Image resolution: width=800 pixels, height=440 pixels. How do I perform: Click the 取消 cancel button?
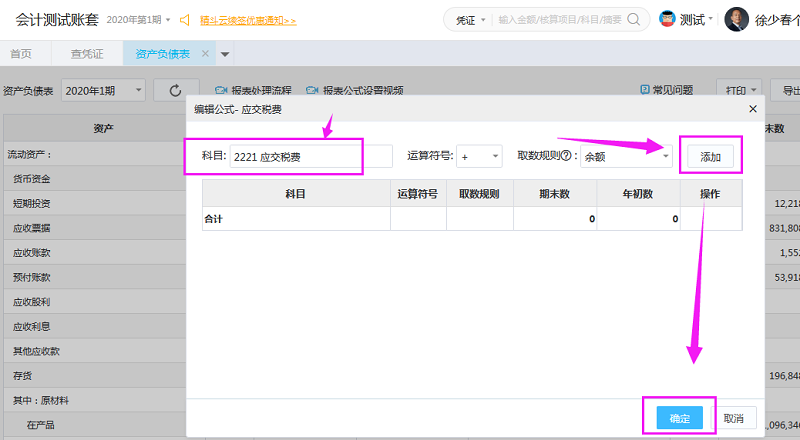click(734, 418)
